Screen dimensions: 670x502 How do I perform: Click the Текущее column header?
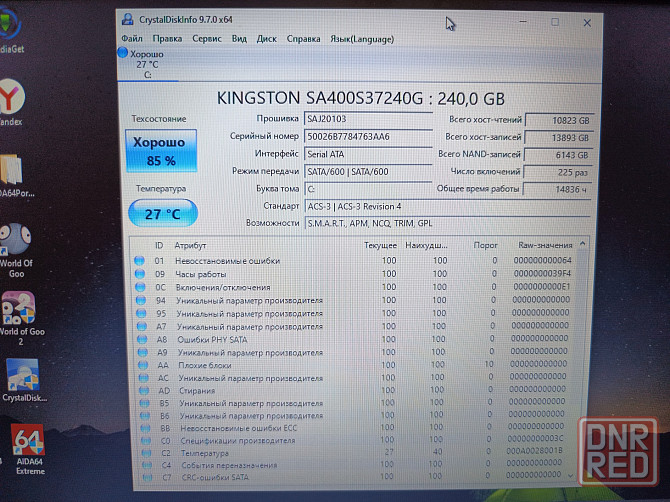[x=380, y=245]
